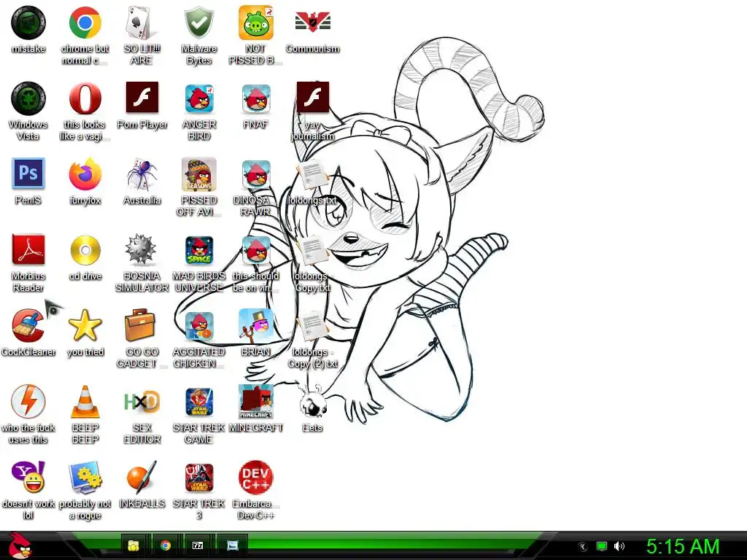The height and width of the screenshot is (560, 747).
Task: Select 'who the fuck uses this' Daemon Tools icon
Action: (x=28, y=402)
